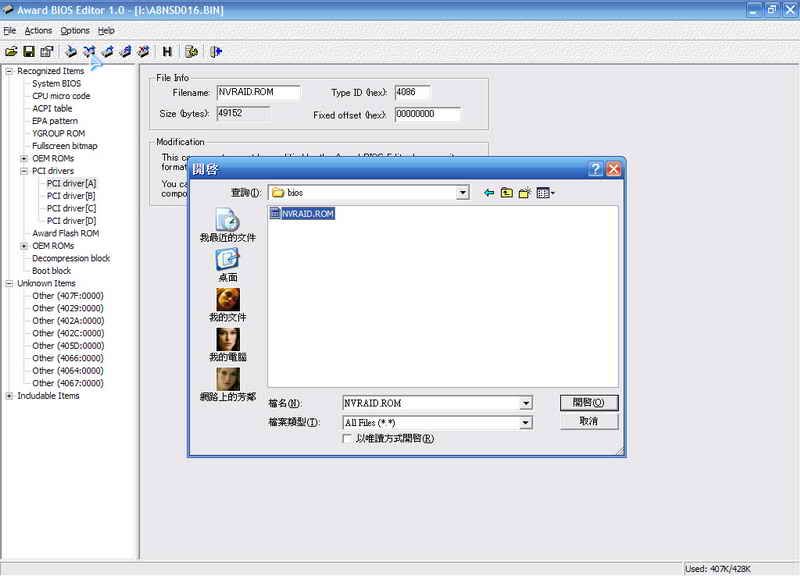
Task: Go up one folder level in dialog
Action: pyautogui.click(x=507, y=193)
